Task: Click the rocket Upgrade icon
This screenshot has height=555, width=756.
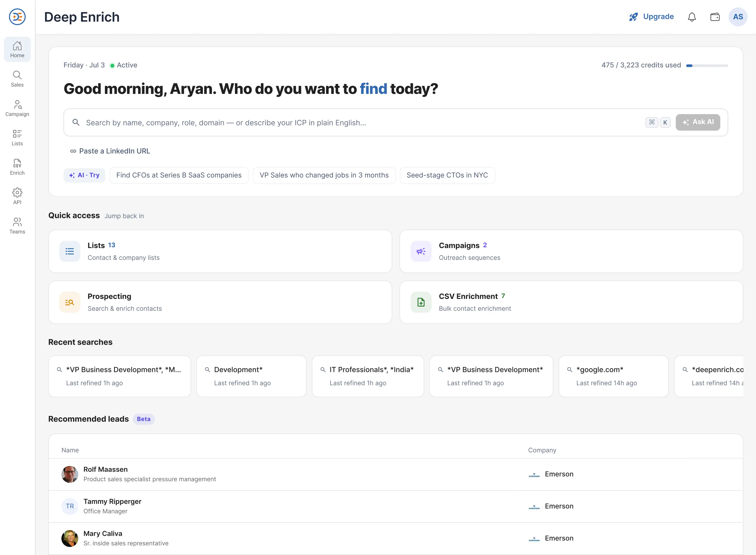Action: tap(633, 17)
